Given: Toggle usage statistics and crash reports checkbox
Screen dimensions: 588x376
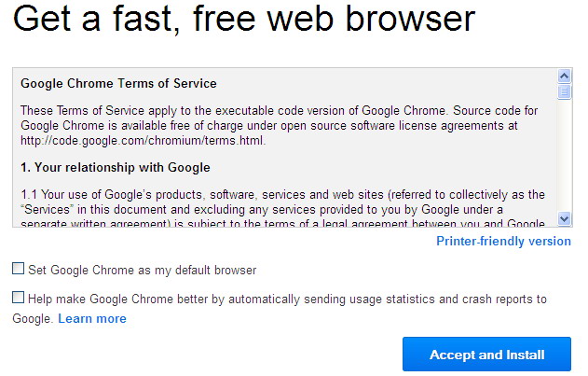Looking at the screenshot, I should point(18,298).
